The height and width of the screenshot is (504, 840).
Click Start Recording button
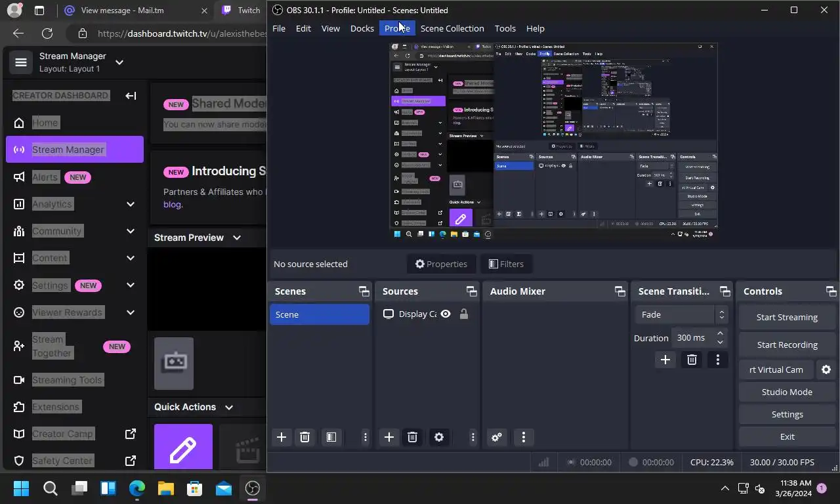coord(787,345)
